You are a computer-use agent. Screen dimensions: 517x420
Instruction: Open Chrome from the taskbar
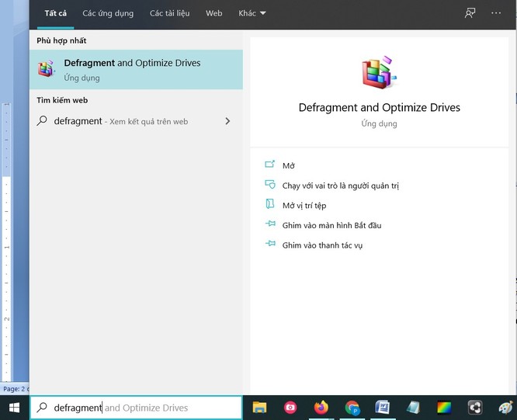coord(352,408)
